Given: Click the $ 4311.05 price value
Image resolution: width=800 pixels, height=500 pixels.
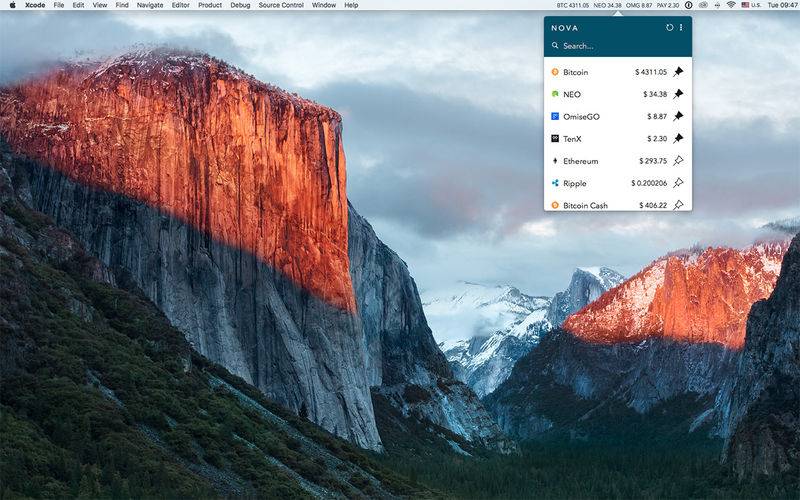Looking at the screenshot, I should point(651,72).
